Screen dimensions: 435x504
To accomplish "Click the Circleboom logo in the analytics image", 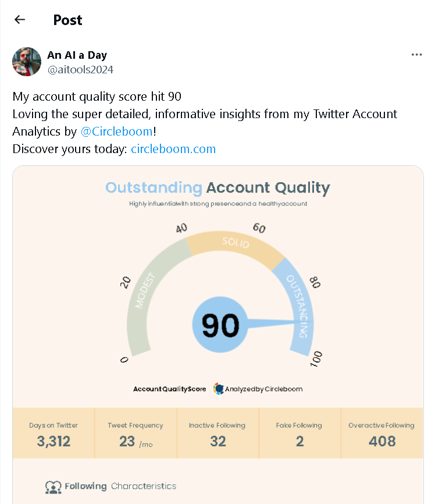I will (219, 389).
